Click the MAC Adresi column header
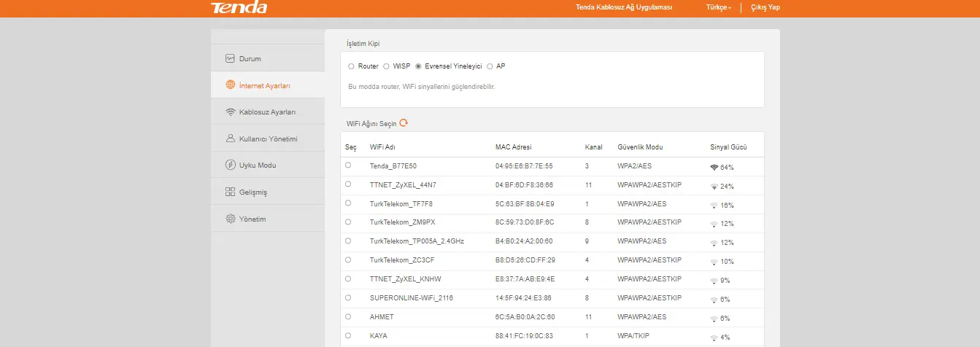This screenshot has width=980, height=347. 514,147
